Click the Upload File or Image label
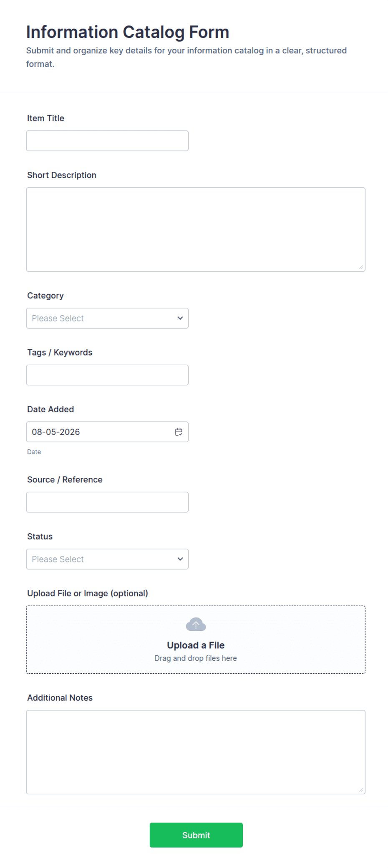 [88, 593]
